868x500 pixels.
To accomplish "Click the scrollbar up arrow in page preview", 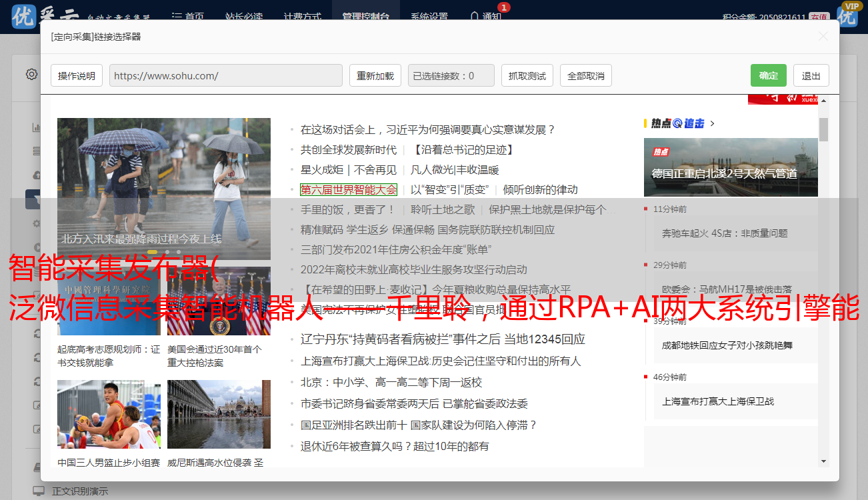I will pos(823,101).
